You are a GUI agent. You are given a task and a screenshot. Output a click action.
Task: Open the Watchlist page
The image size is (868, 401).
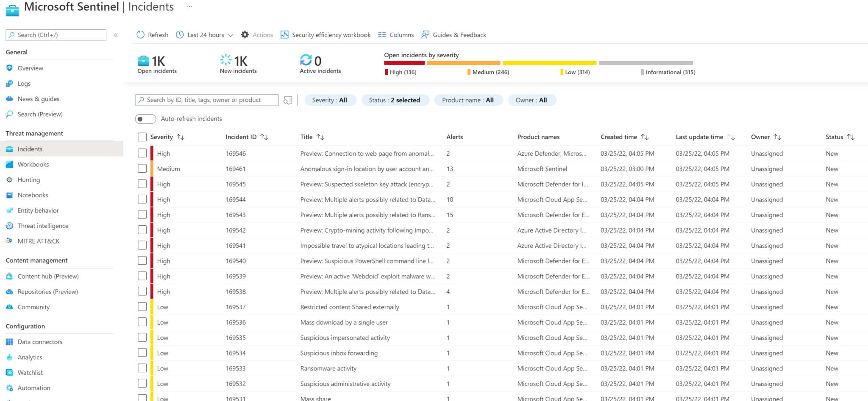(x=30, y=372)
